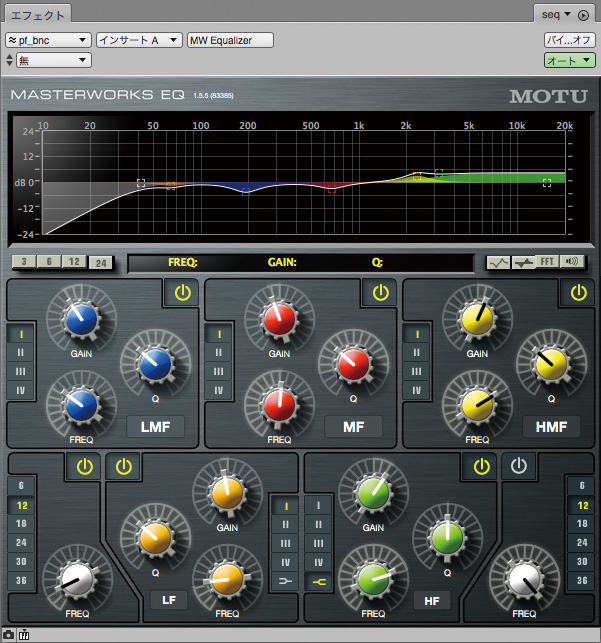Screen dimensions: 601x643
Task: Select LF filter type III
Action: [285, 543]
